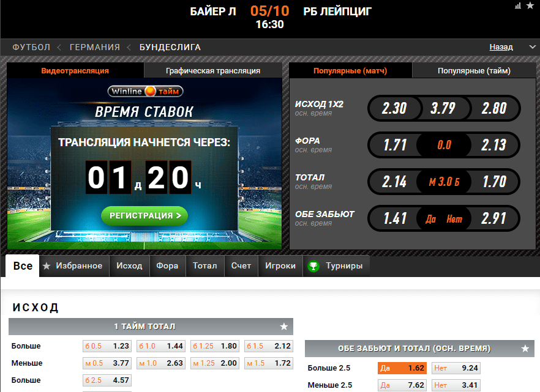Select first-half over 0.5 at 1.23

tap(107, 346)
